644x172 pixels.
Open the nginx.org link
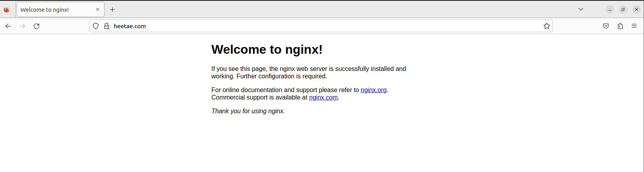pos(374,90)
